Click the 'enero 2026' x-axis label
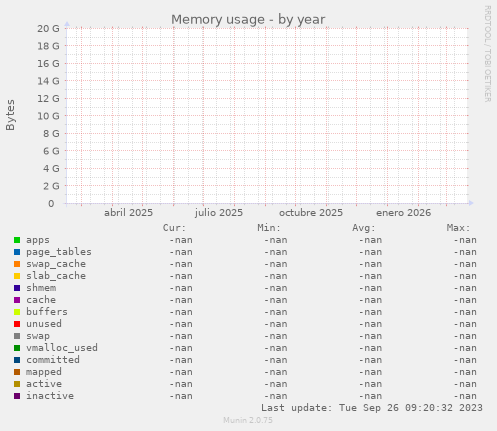 [403, 213]
